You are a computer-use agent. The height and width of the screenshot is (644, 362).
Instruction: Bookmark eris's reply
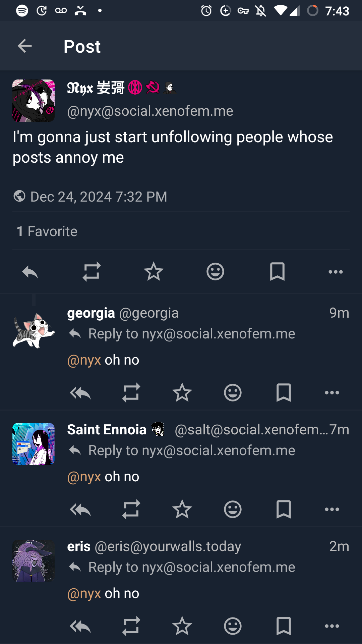tap(284, 626)
